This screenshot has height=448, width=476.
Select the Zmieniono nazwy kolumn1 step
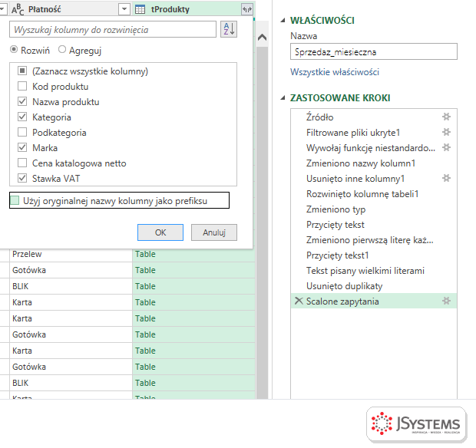click(x=374, y=163)
